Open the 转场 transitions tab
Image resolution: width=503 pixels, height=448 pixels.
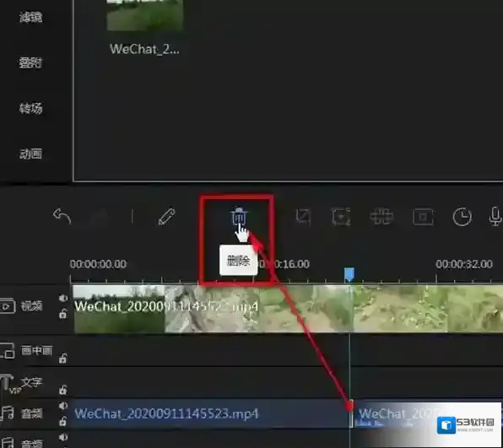30,108
